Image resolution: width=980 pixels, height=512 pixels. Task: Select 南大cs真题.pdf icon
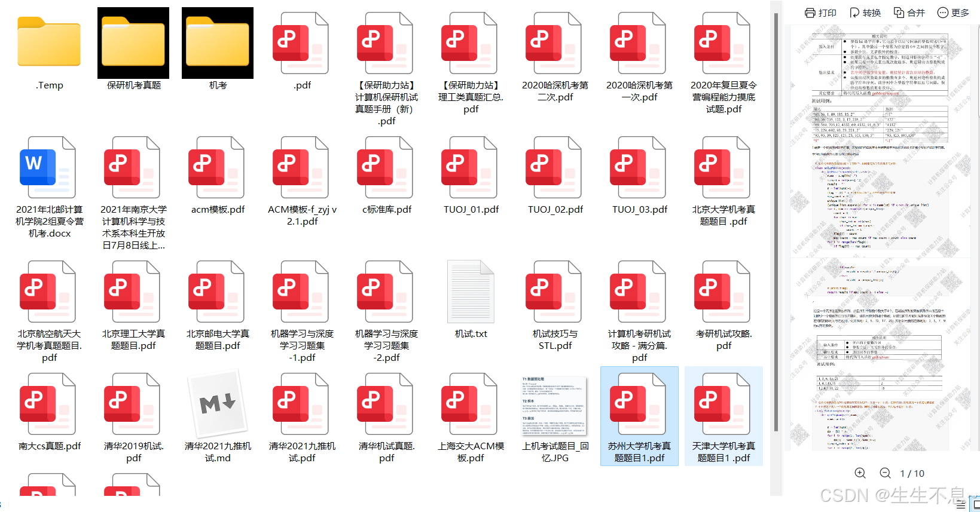(49, 404)
